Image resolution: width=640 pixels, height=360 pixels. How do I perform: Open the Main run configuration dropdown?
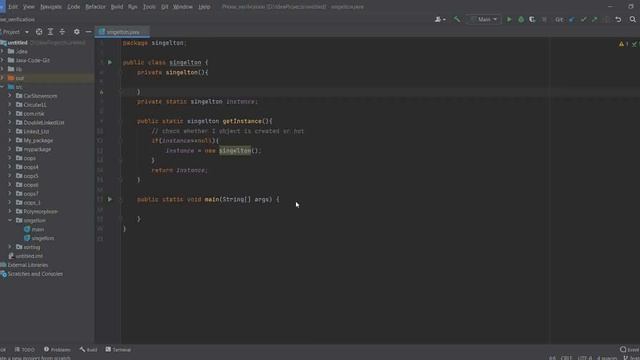coord(484,19)
